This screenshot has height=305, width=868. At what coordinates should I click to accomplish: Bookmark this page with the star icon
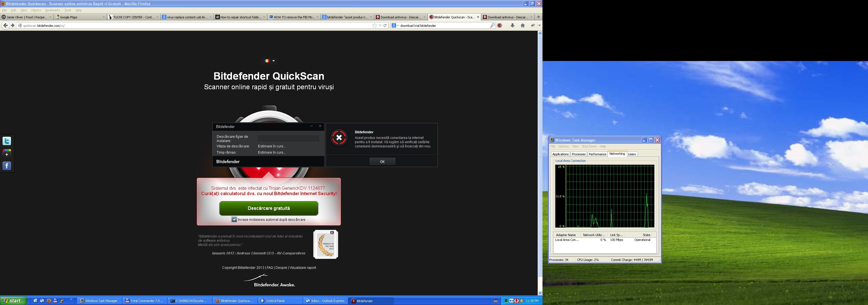[x=374, y=26]
